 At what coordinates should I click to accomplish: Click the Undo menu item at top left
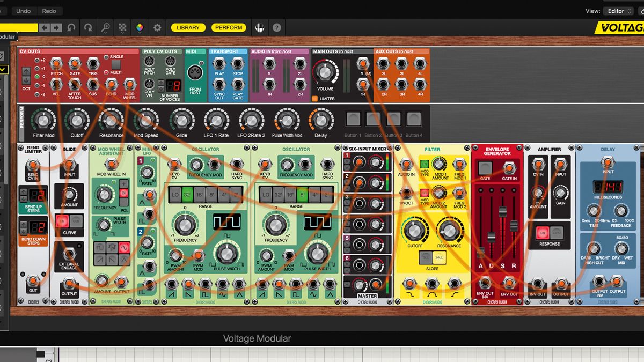tap(23, 11)
